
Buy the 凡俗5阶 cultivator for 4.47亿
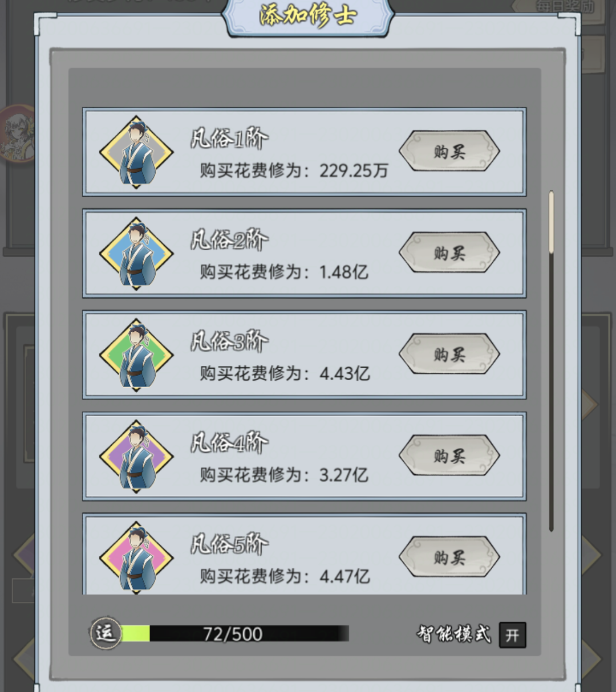coord(449,557)
